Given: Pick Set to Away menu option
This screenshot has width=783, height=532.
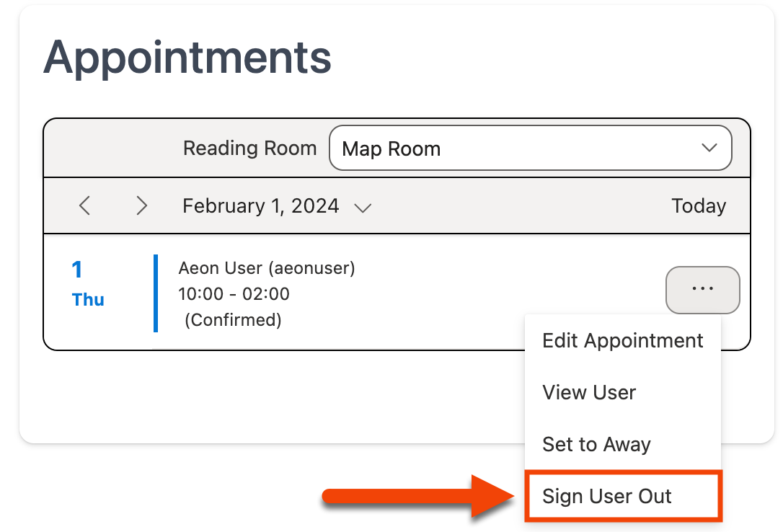Looking at the screenshot, I should point(596,444).
